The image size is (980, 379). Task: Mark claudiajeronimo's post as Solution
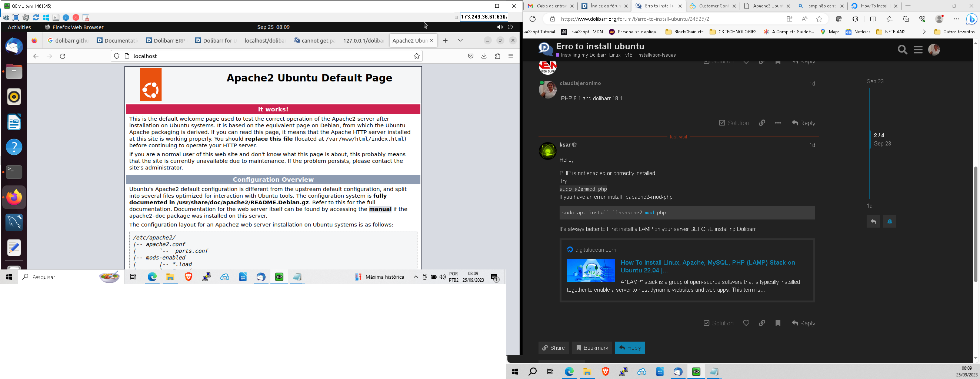734,123
